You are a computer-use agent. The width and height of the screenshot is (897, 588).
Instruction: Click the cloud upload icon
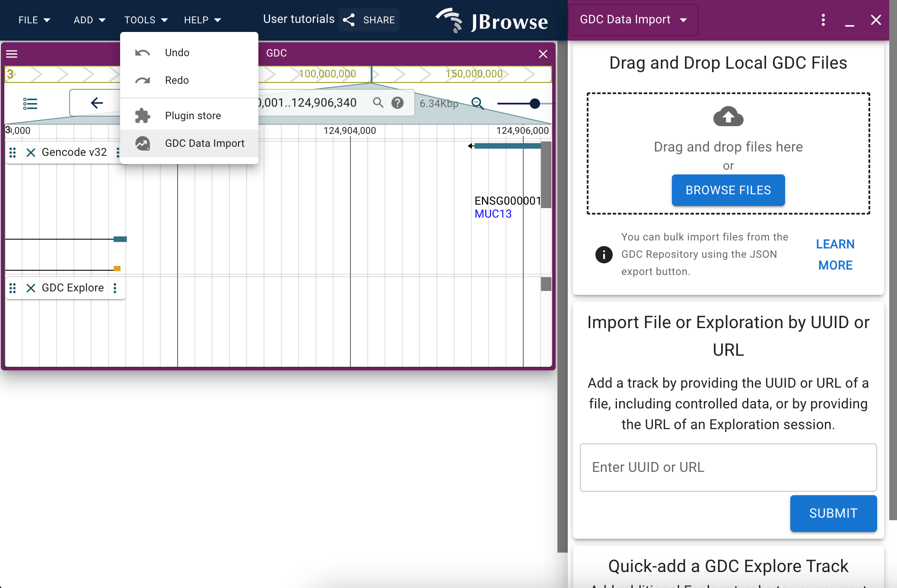(x=728, y=116)
